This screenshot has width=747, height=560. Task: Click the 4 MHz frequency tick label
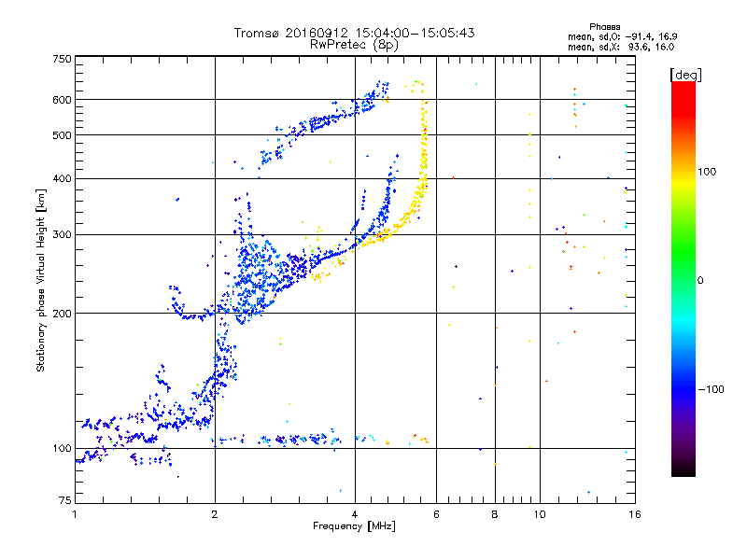point(355,514)
